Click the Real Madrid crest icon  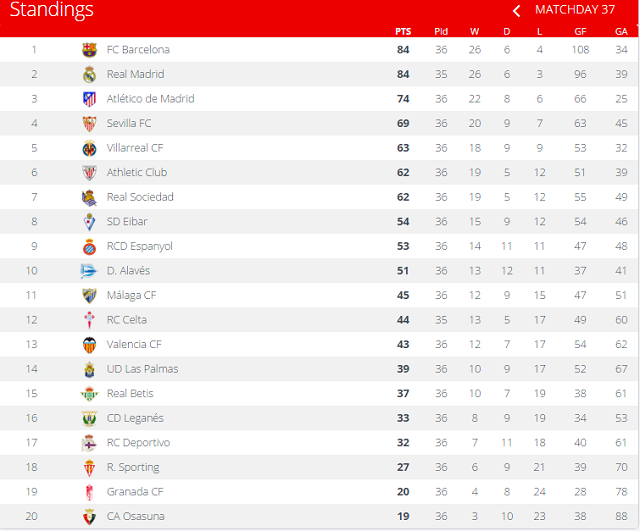pyautogui.click(x=89, y=74)
